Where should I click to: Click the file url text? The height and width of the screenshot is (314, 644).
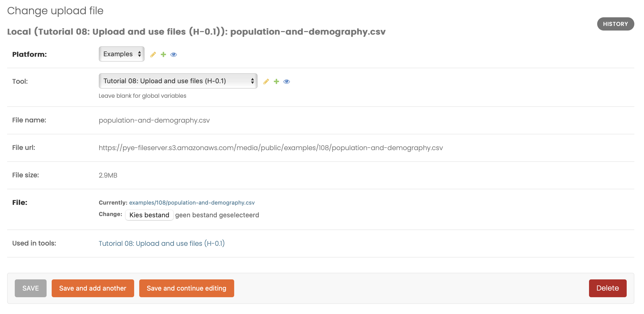(x=271, y=148)
